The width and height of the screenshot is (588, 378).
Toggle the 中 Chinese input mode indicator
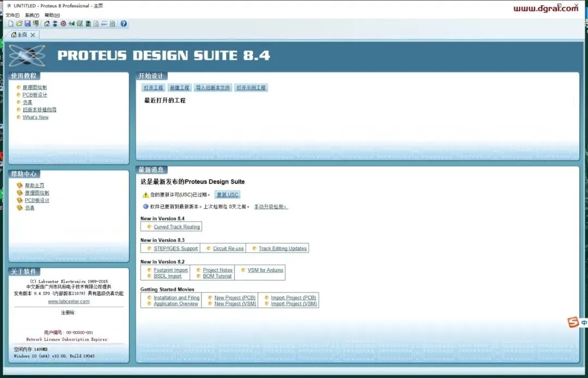tap(584, 322)
